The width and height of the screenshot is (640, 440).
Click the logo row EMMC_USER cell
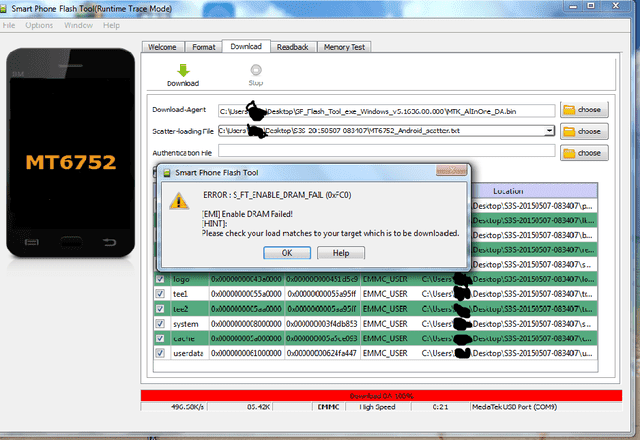click(385, 279)
